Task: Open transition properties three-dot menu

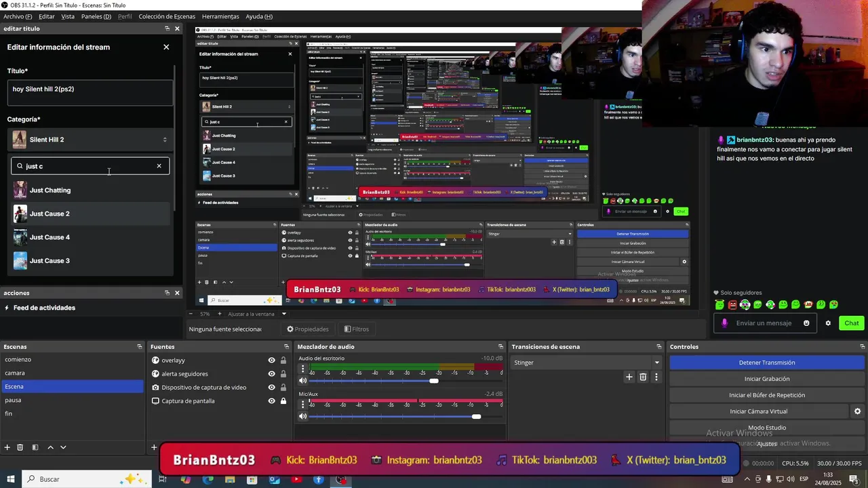Action: click(x=656, y=377)
